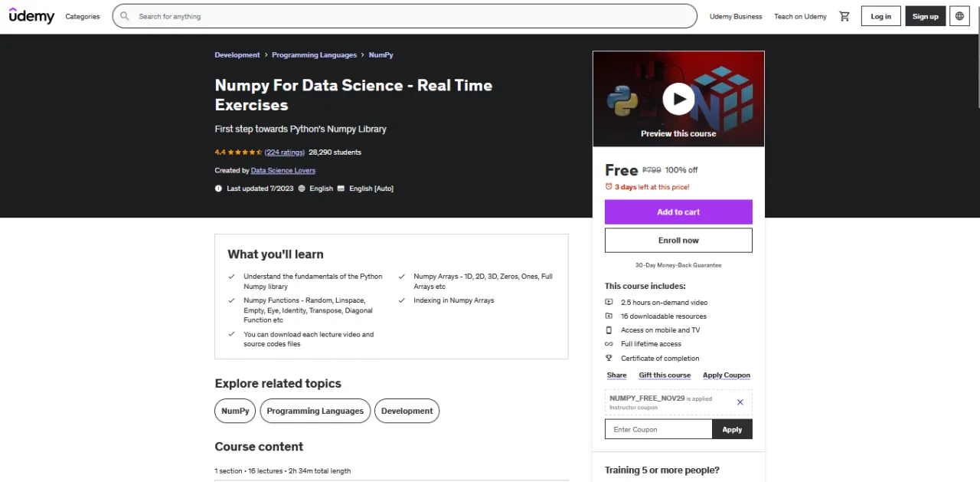Click the coupon Apply button
980x482 pixels.
click(x=732, y=429)
